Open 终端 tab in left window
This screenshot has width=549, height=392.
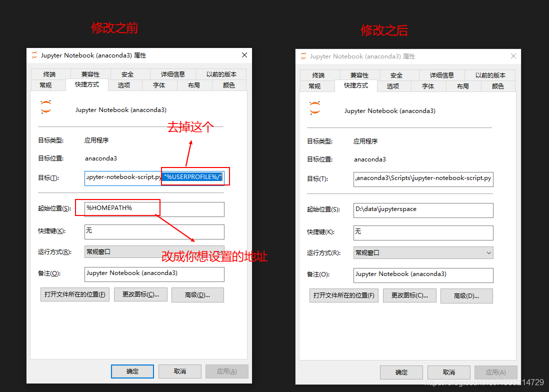(50, 74)
